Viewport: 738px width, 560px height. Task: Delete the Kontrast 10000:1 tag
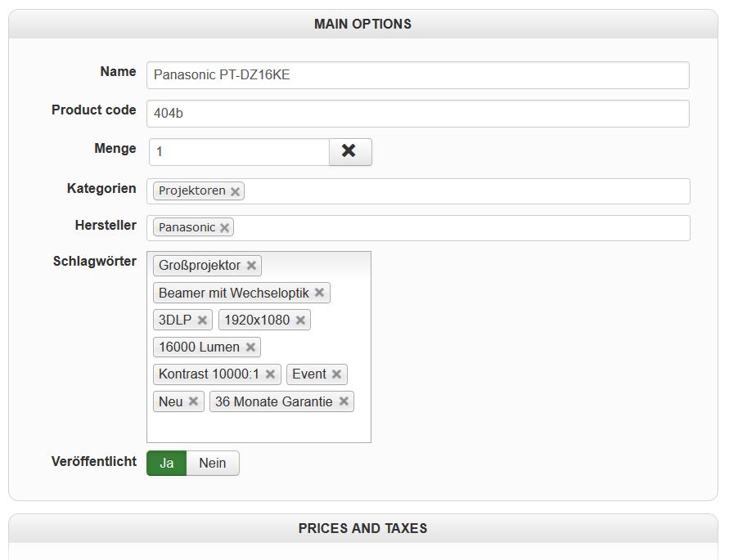pos(270,375)
